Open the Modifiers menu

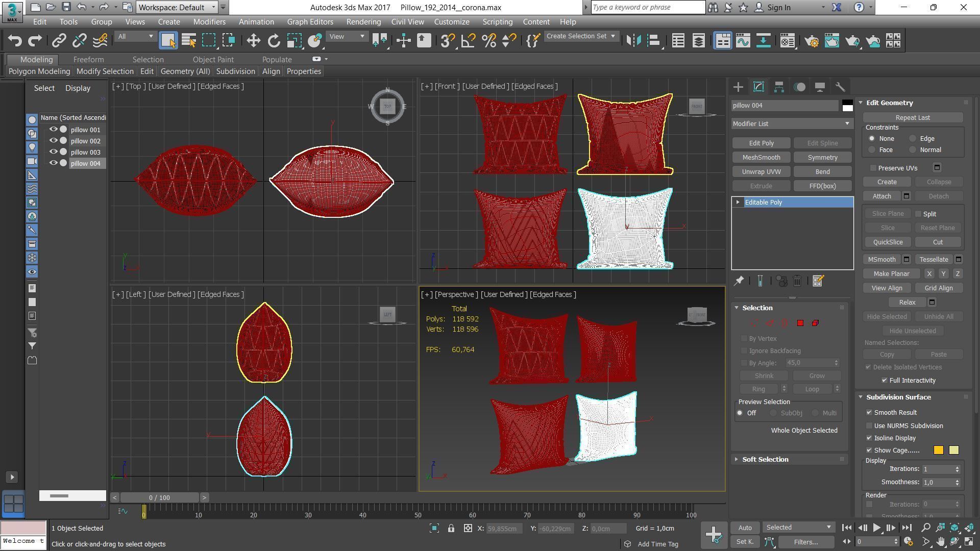(209, 22)
